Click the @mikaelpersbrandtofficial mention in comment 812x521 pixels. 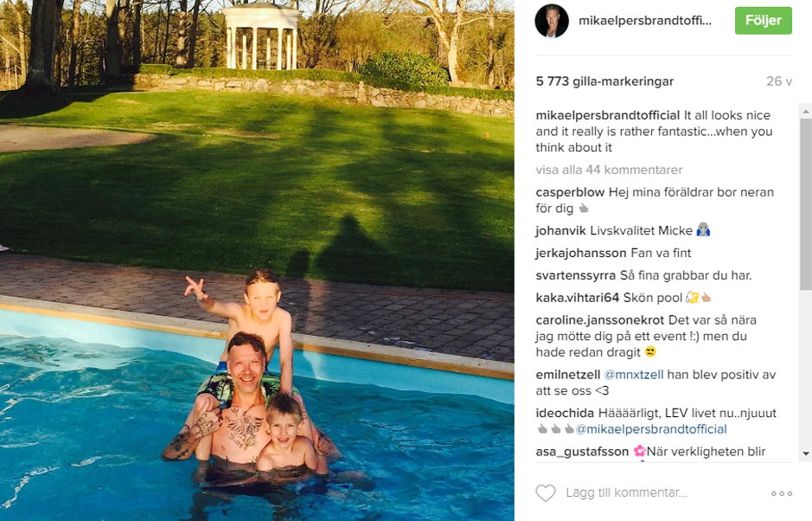[x=651, y=429]
